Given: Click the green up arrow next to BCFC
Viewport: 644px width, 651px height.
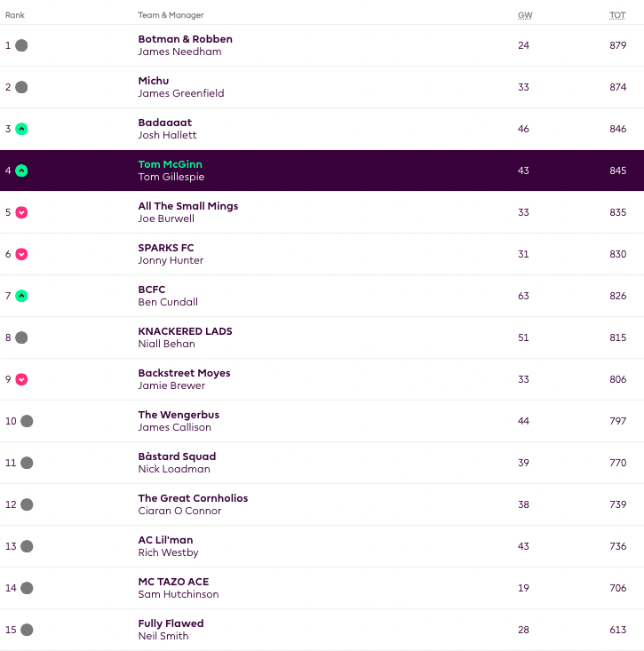Looking at the screenshot, I should (21, 296).
